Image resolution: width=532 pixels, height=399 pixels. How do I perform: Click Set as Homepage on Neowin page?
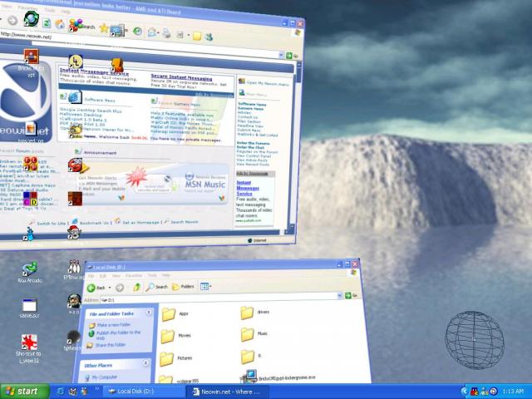(x=140, y=223)
